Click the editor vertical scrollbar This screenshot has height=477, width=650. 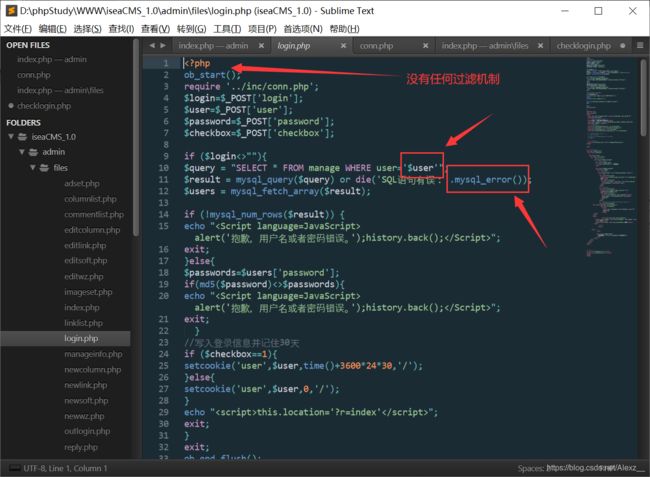tap(643, 97)
